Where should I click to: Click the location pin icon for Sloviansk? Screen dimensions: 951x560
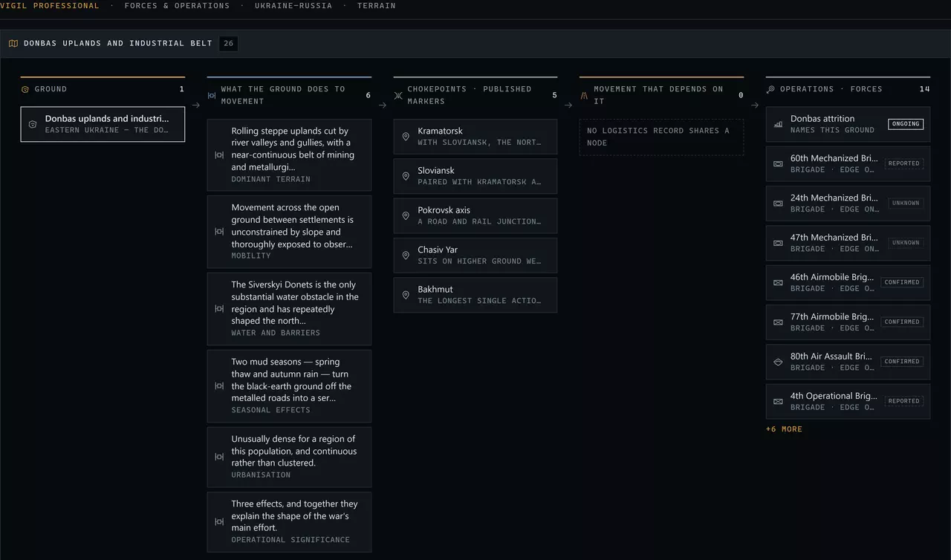click(x=406, y=176)
